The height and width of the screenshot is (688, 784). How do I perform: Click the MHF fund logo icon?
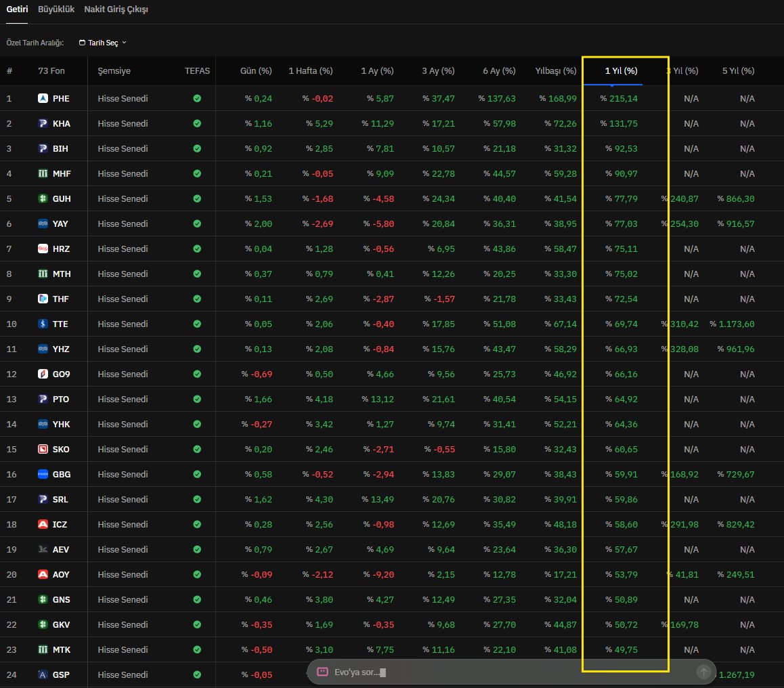pos(43,173)
